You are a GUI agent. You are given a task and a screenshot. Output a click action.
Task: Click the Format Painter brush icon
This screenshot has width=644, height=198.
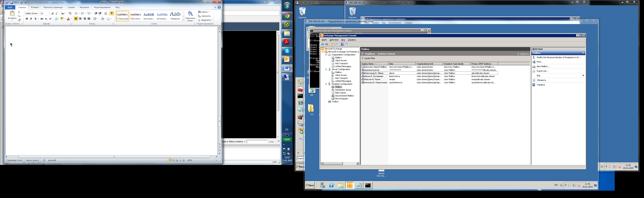point(19,20)
